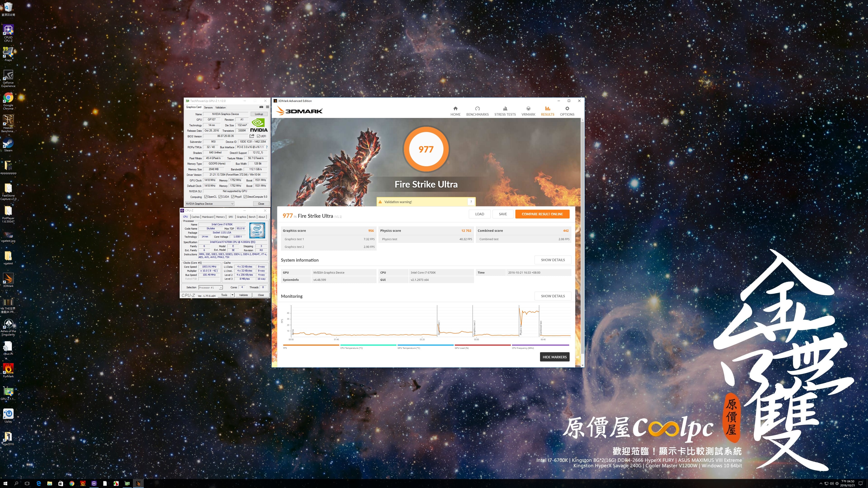Screen dimensions: 868x488
Task: Click the validation warning help question mark
Action: 471,202
